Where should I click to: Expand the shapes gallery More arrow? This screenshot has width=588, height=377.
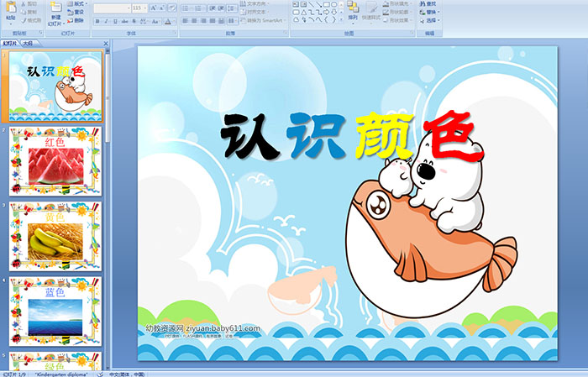tap(341, 20)
